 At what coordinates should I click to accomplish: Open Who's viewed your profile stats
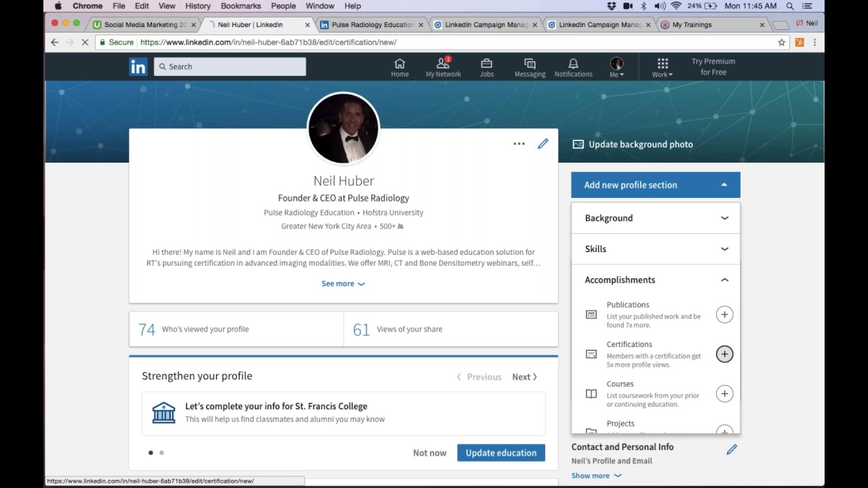(236, 329)
